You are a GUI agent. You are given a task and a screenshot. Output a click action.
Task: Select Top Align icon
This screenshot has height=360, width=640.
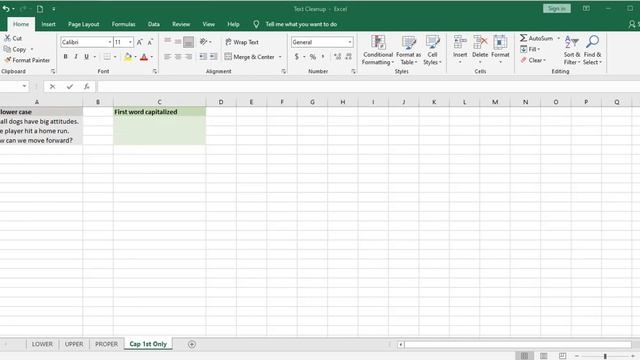pyautogui.click(x=168, y=42)
